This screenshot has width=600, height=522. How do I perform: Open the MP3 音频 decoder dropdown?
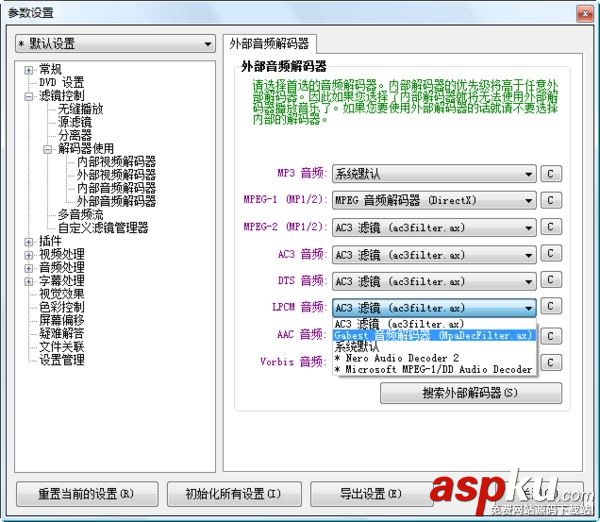tap(434, 174)
